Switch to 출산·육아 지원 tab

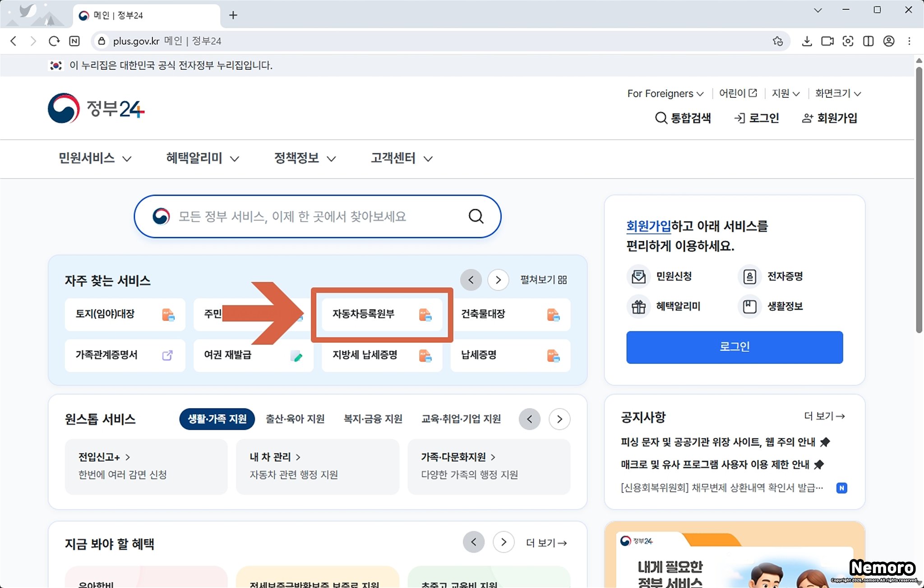295,419
